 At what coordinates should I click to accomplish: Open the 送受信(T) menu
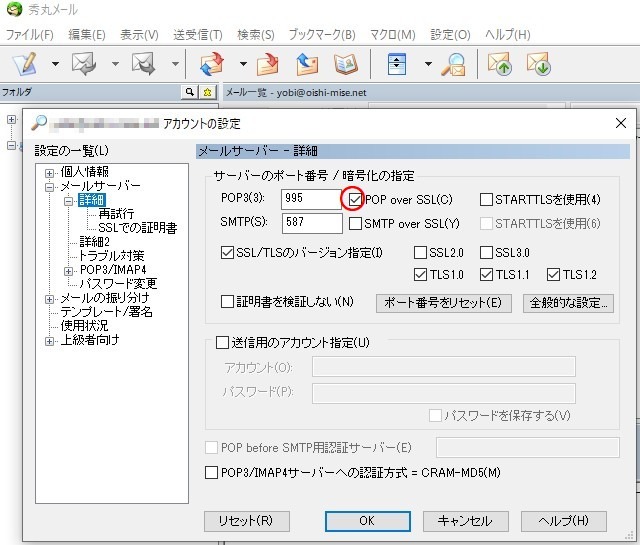pos(198,35)
